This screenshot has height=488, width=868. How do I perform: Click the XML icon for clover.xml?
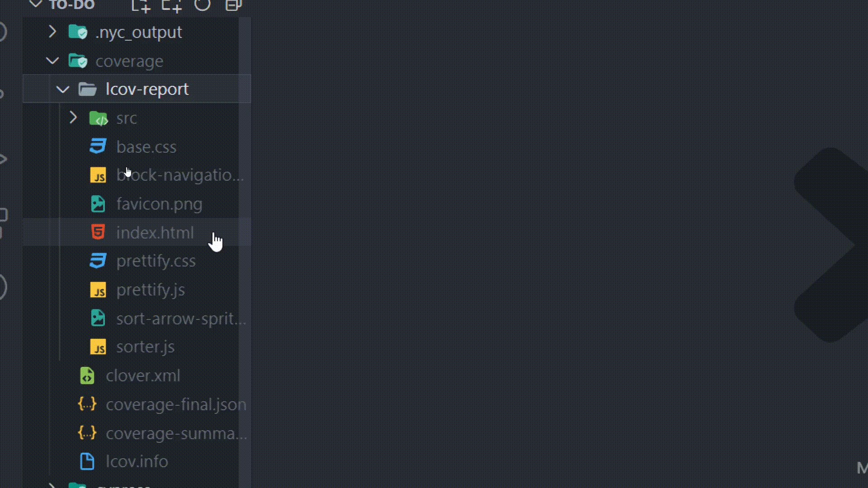pyautogui.click(x=87, y=375)
